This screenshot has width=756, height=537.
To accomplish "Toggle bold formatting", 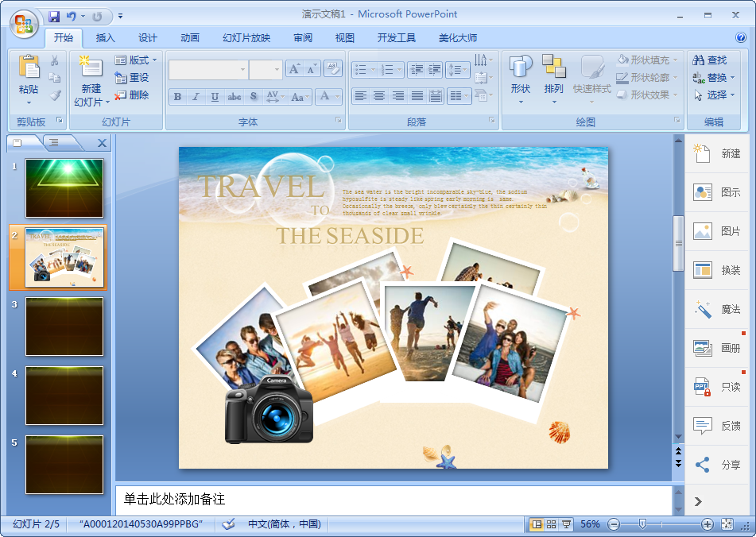I will [x=177, y=97].
